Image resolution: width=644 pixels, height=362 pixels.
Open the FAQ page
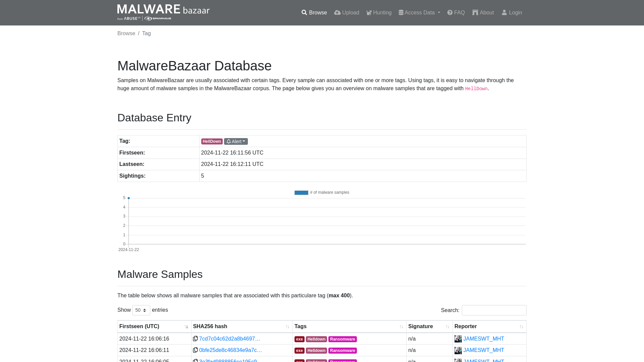(x=456, y=13)
